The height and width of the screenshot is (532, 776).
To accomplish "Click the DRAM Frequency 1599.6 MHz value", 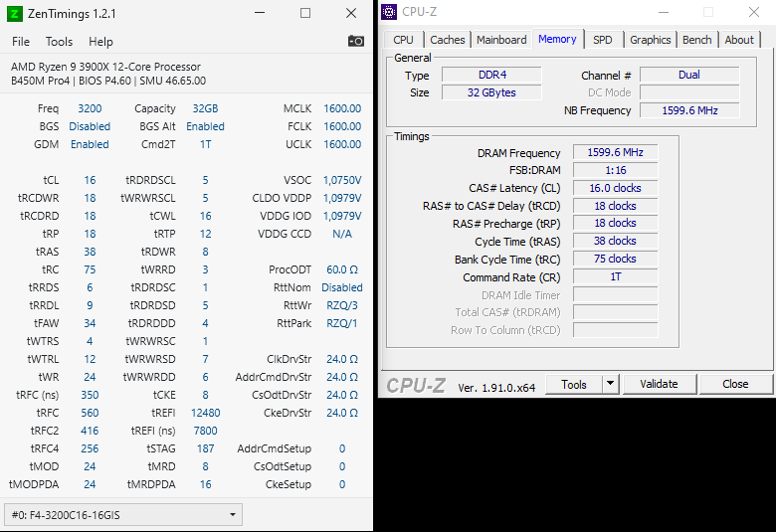I will (x=615, y=152).
